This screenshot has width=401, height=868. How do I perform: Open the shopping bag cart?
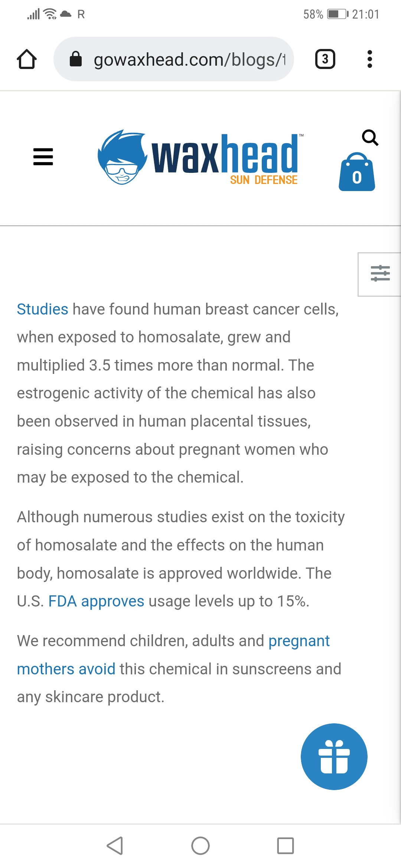[x=357, y=173]
